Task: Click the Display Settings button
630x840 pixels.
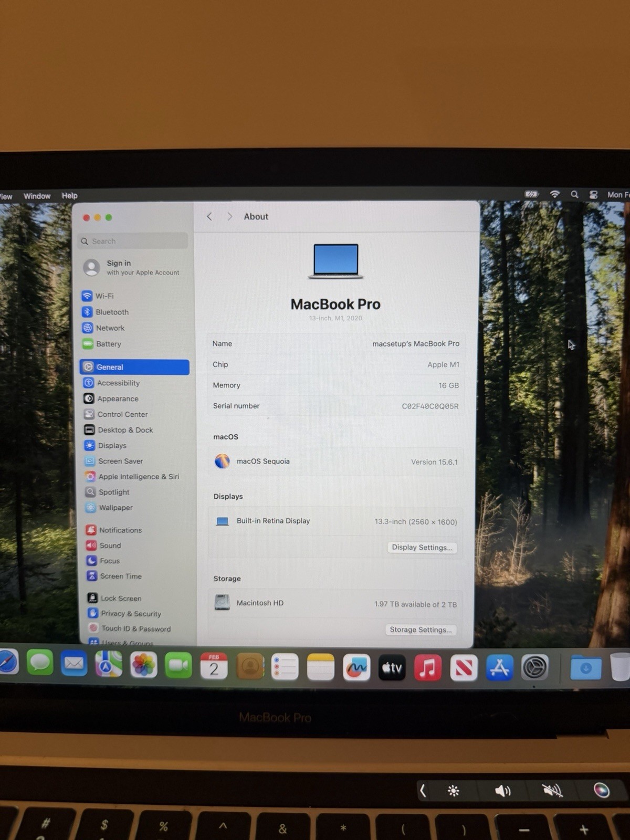Action: coord(422,547)
